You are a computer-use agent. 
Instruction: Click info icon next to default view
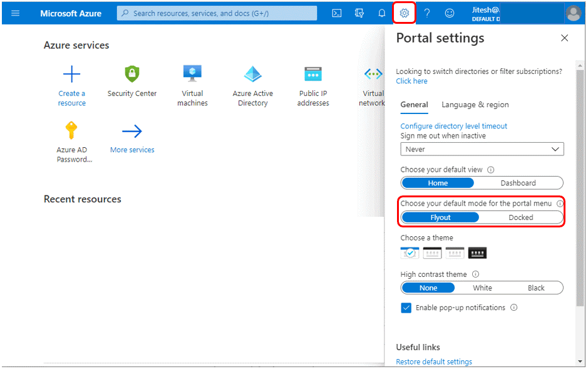tap(490, 170)
